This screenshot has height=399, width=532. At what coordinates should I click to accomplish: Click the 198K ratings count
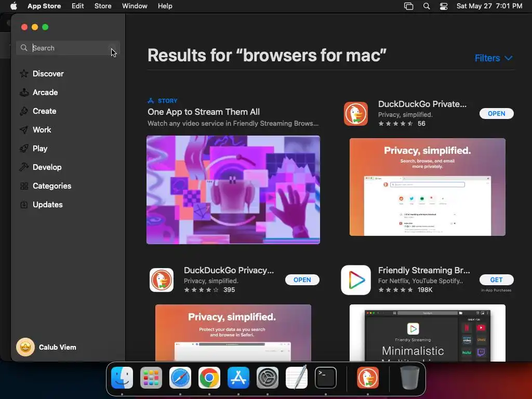coord(425,290)
